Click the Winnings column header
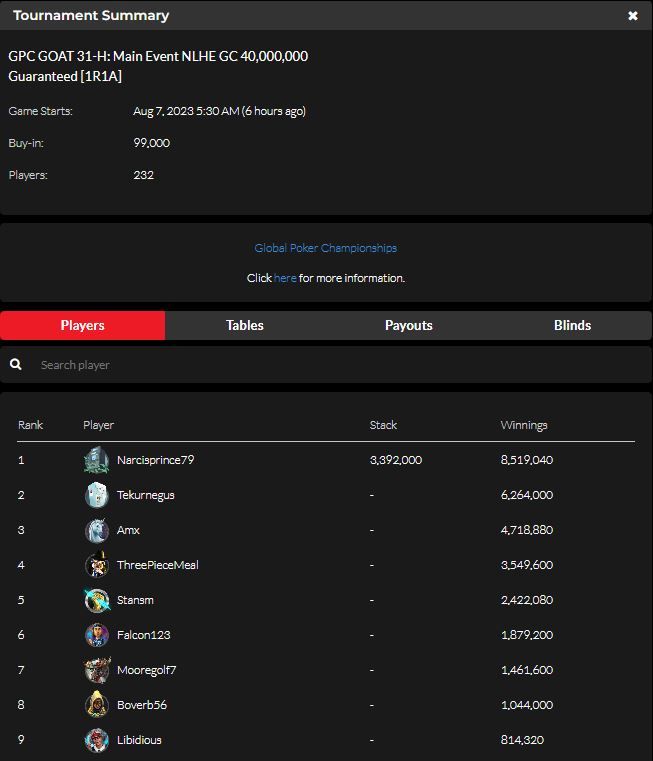The width and height of the screenshot is (653, 761). (x=523, y=425)
